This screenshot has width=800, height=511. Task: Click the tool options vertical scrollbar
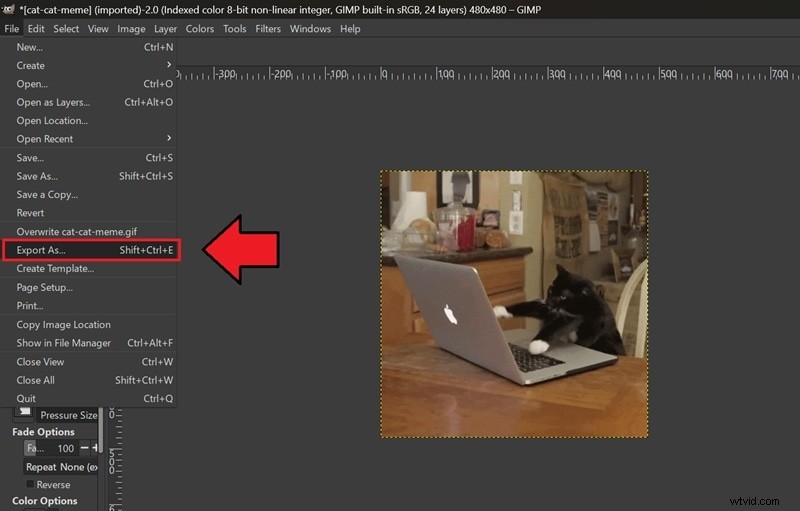[x=101, y=429]
